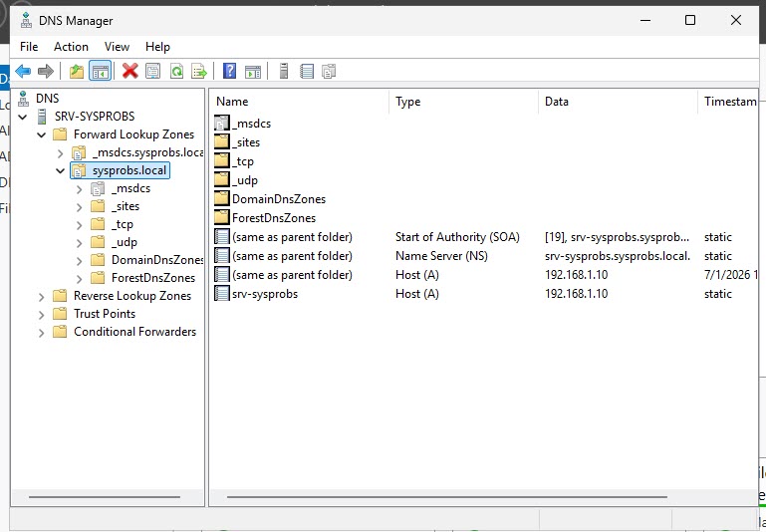Viewport: 766px width, 532px height.
Task: Open the File menu
Action: (x=29, y=47)
